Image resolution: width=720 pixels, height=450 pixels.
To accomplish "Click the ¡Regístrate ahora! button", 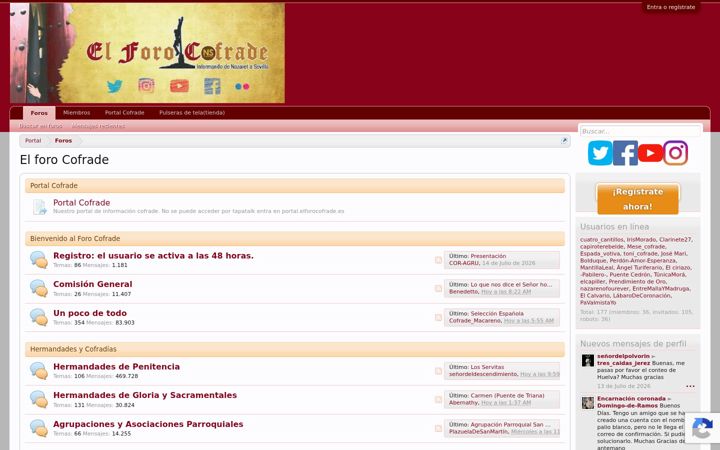I will (x=638, y=199).
